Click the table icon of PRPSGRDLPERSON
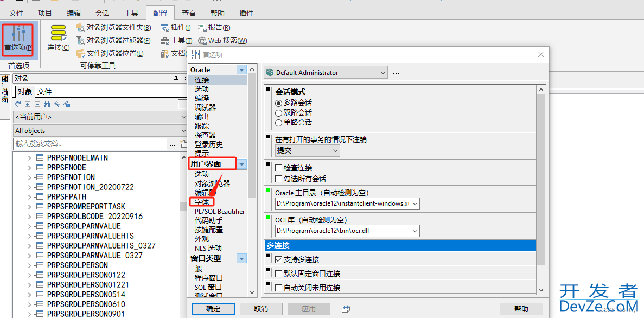Screen dimensions: 644x318 click(40, 265)
